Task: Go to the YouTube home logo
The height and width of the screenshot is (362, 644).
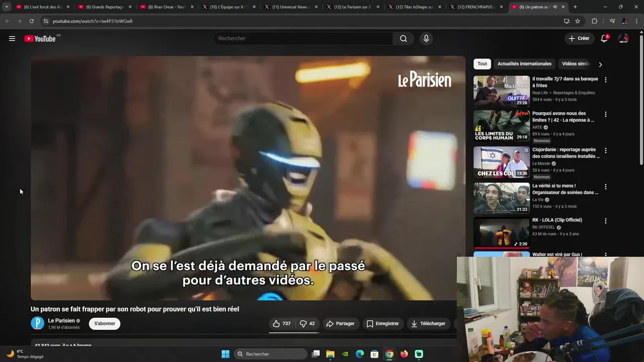Action: (x=40, y=39)
